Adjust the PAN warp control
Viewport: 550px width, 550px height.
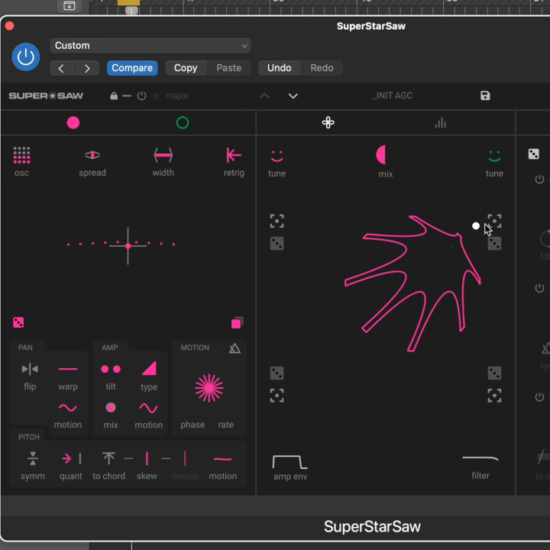tap(68, 369)
